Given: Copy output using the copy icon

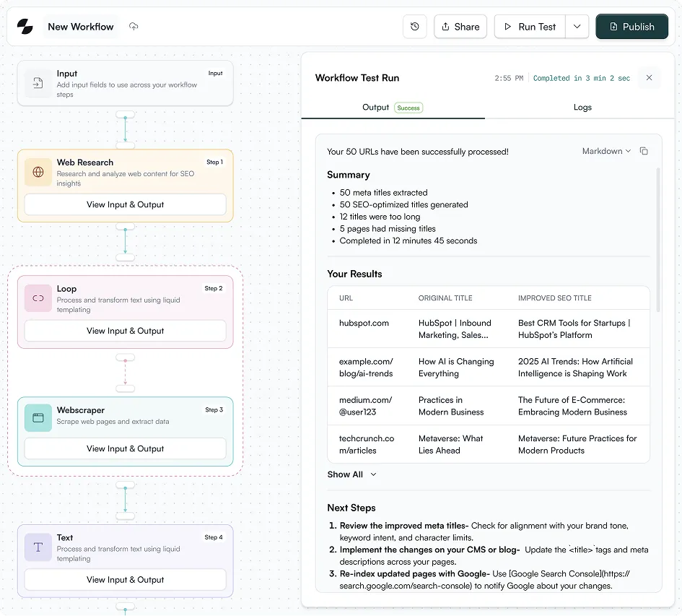Looking at the screenshot, I should point(644,151).
